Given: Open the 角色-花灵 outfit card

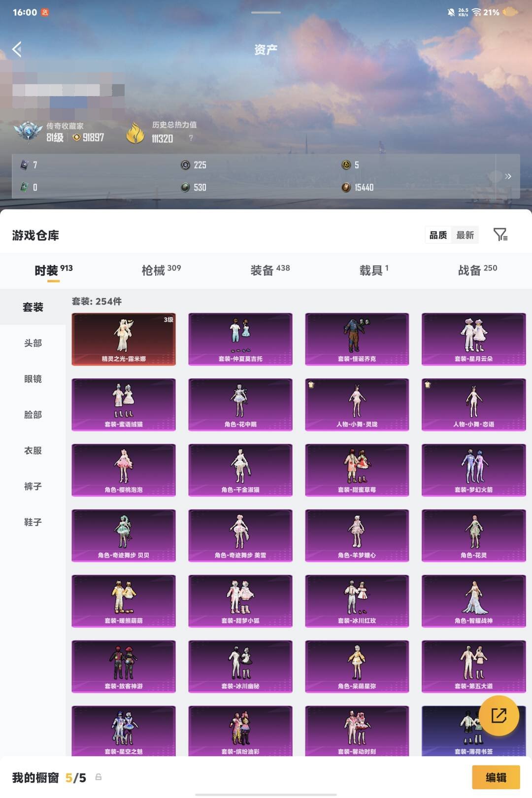Looking at the screenshot, I should point(474,536).
